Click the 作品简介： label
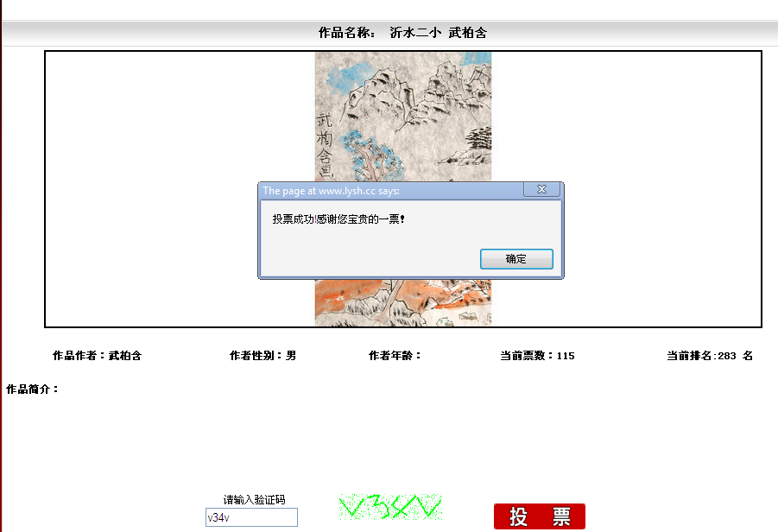This screenshot has height=532, width=778. (x=33, y=389)
